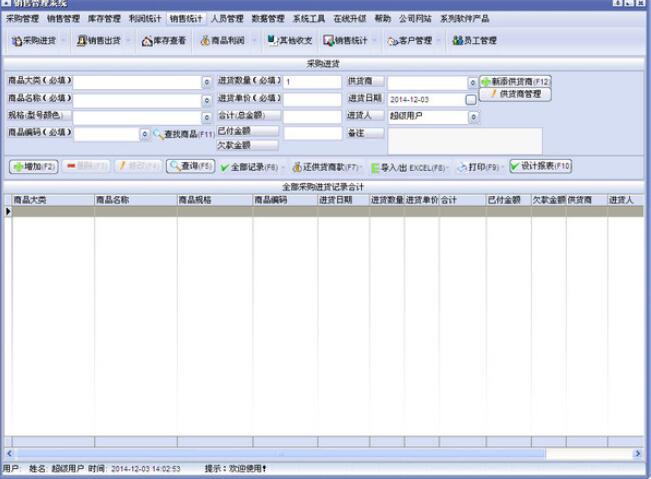Screen dimensions: 651x479
Task: Click the 2014-12-03 date field
Action: point(426,100)
